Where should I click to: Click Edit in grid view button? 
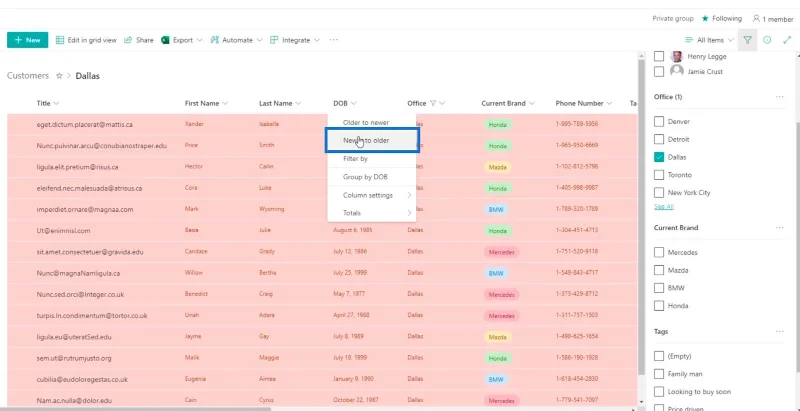tap(86, 40)
